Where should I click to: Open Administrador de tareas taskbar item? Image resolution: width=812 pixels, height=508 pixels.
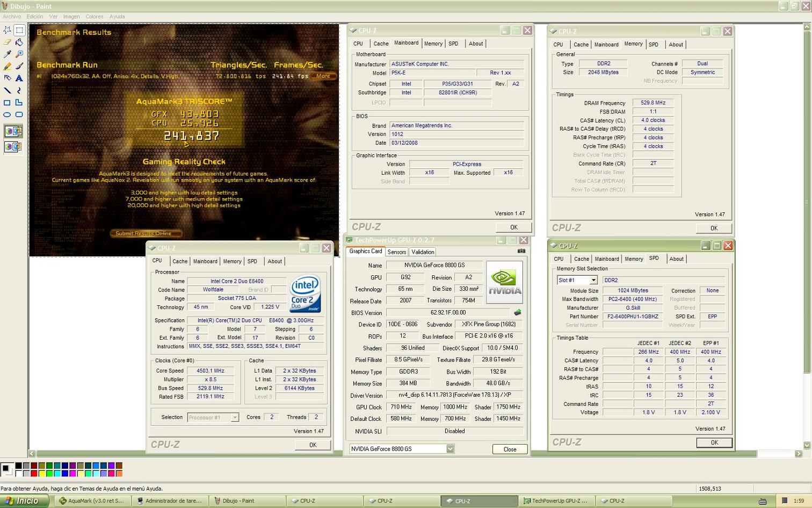(x=170, y=501)
